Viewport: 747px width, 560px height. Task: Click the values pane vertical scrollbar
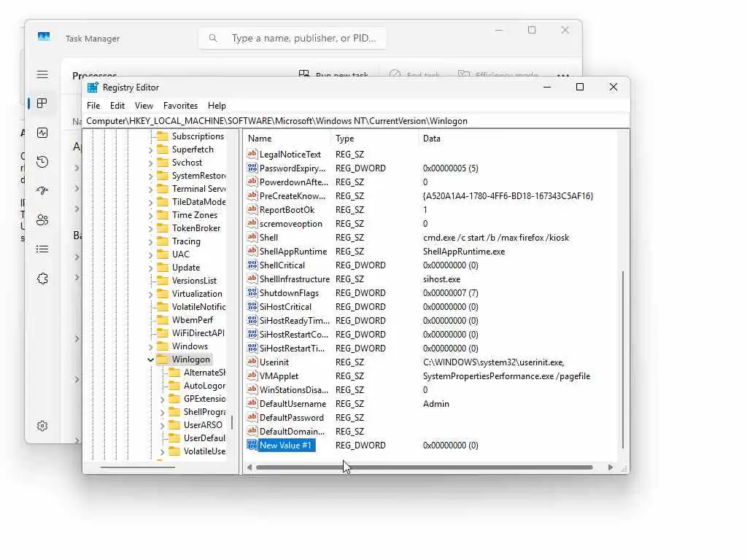tap(623, 359)
